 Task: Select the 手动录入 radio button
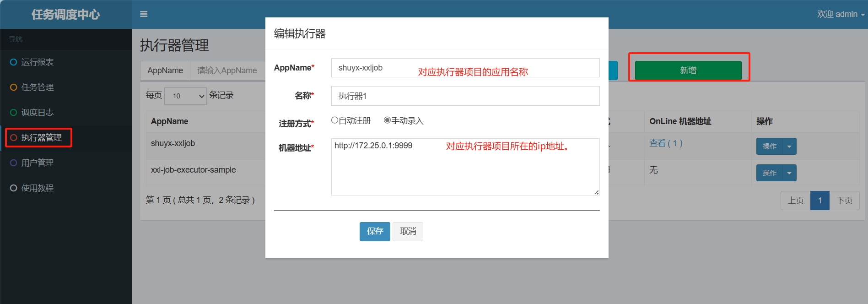point(387,120)
